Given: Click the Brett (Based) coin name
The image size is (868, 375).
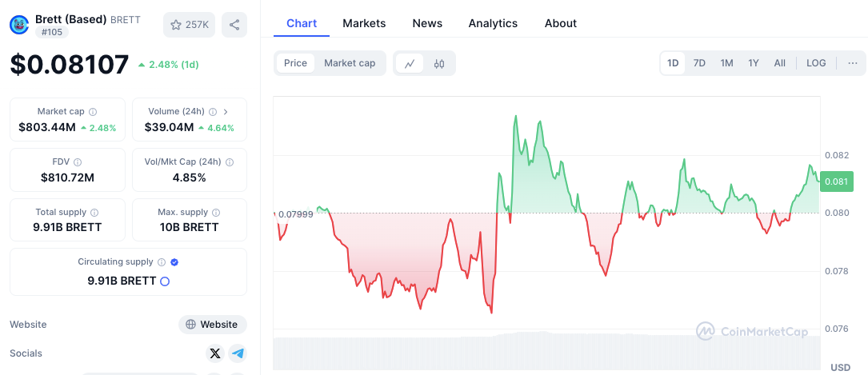Looking at the screenshot, I should coord(71,19).
